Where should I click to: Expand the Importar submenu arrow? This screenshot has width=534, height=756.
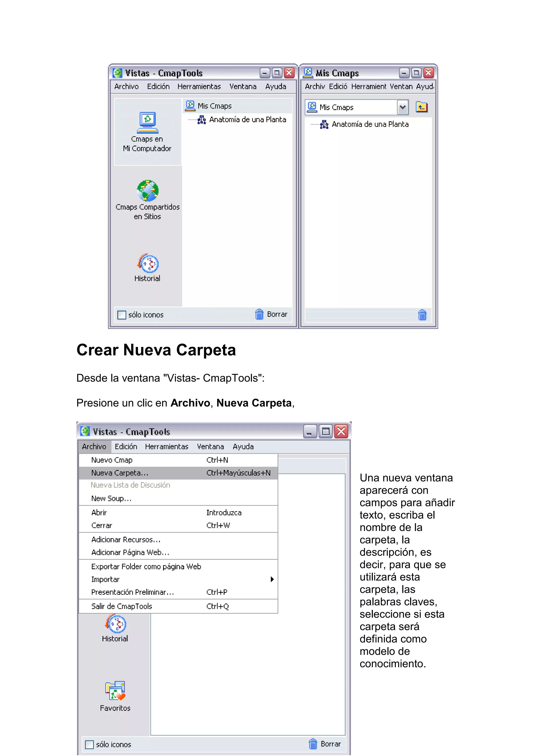(x=272, y=579)
